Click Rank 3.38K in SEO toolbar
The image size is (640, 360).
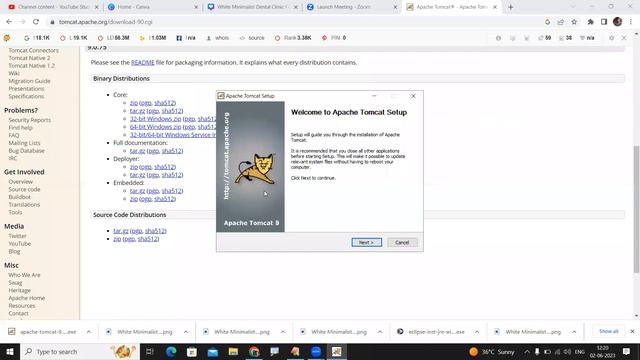coord(293,38)
